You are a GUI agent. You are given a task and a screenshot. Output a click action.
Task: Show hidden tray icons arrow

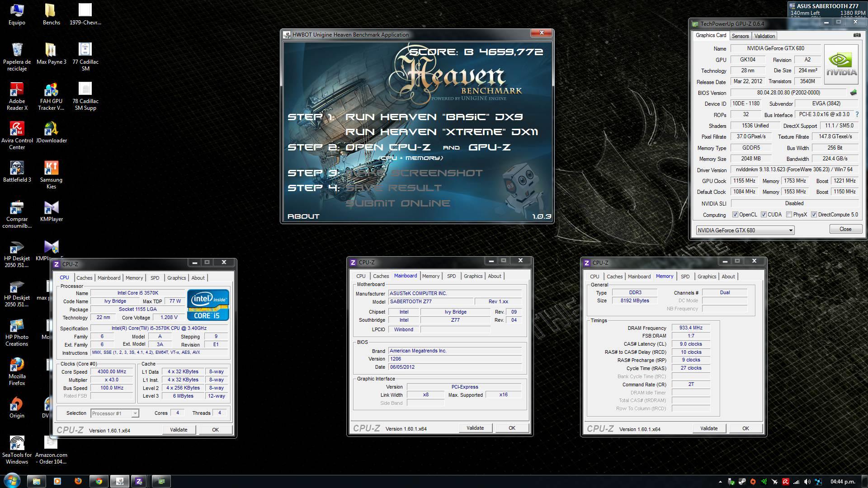(x=720, y=482)
